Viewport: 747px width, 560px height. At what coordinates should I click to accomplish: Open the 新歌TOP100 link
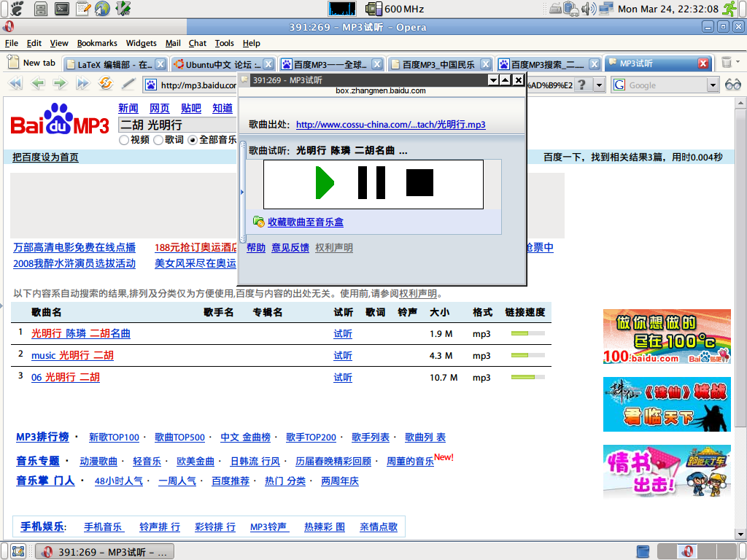(x=114, y=437)
